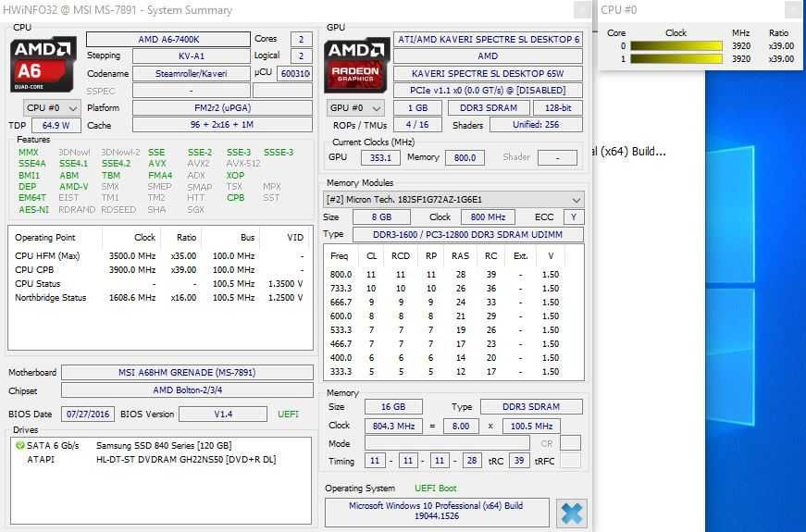Viewport: 806px width, 532px height.
Task: Click the blue X close button at bottom
Action: (x=572, y=513)
